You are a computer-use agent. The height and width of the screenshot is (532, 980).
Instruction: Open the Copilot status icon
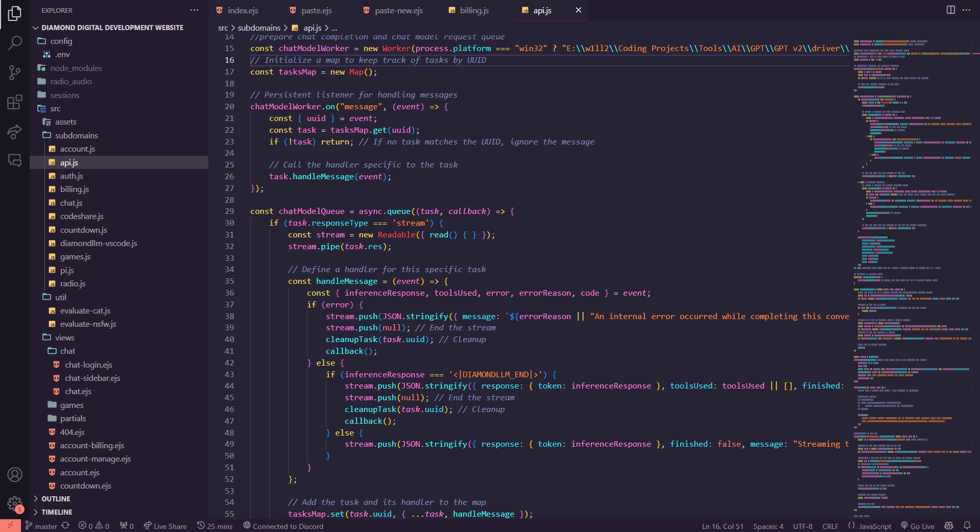949,526
